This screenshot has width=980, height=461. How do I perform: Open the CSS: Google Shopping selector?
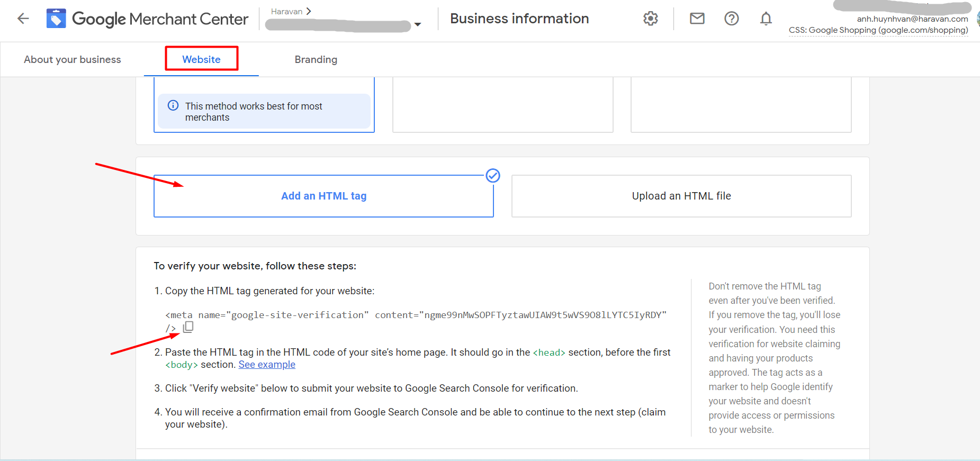pyautogui.click(x=878, y=30)
